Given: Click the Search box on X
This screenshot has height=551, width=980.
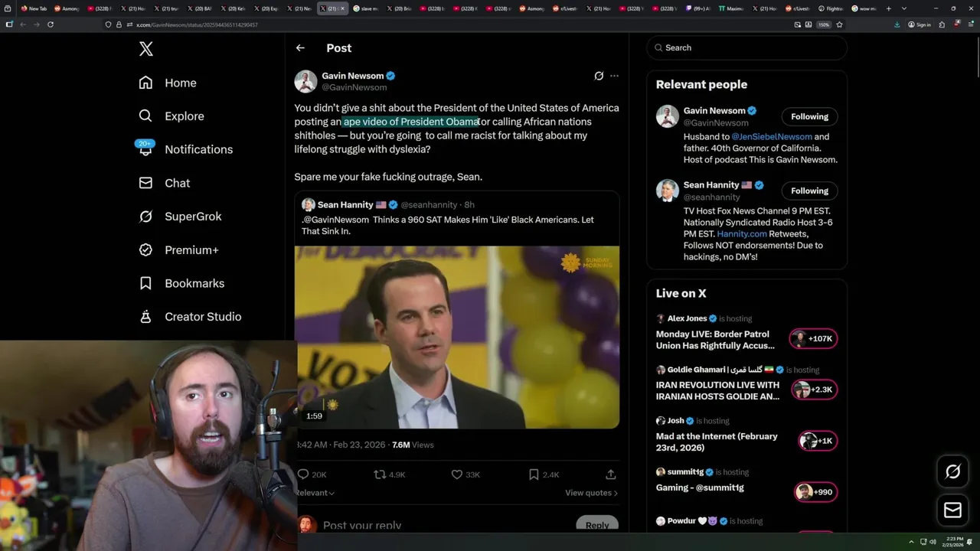Looking at the screenshot, I should 746,47.
